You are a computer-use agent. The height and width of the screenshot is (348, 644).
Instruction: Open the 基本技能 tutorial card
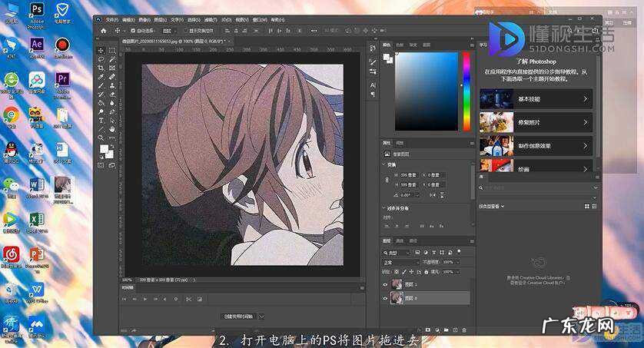tap(536, 99)
